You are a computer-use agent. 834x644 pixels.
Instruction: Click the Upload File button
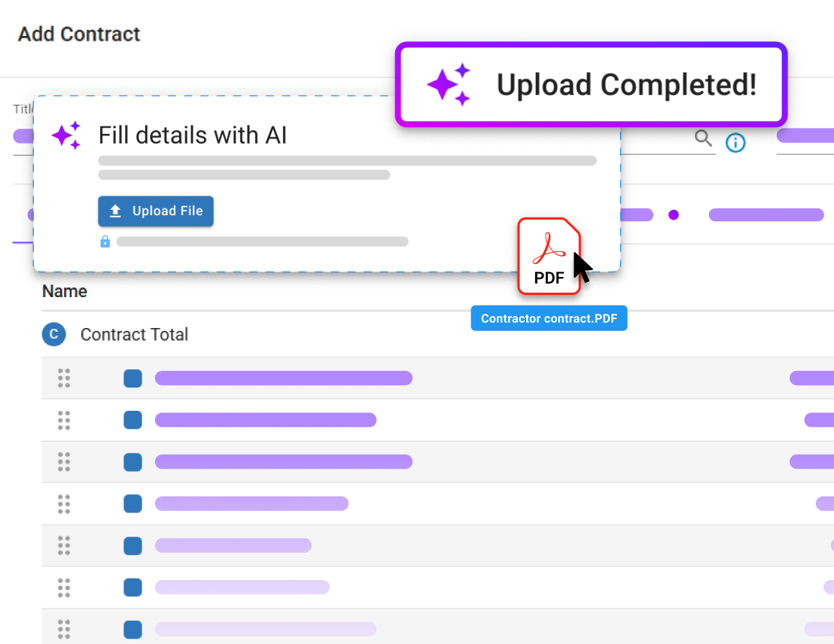(x=155, y=211)
